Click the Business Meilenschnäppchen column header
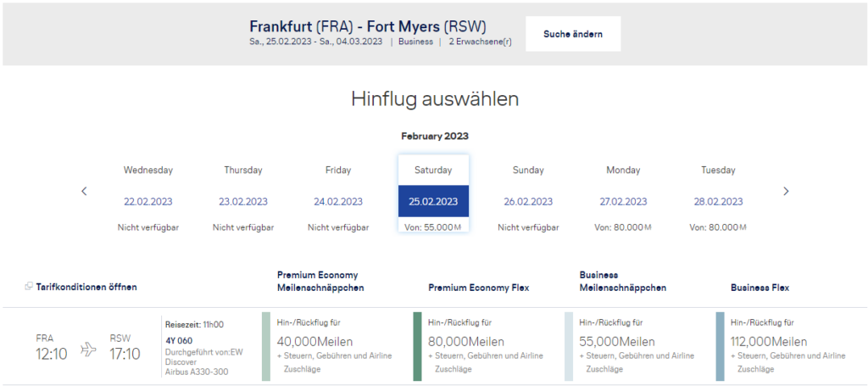 [x=623, y=282]
